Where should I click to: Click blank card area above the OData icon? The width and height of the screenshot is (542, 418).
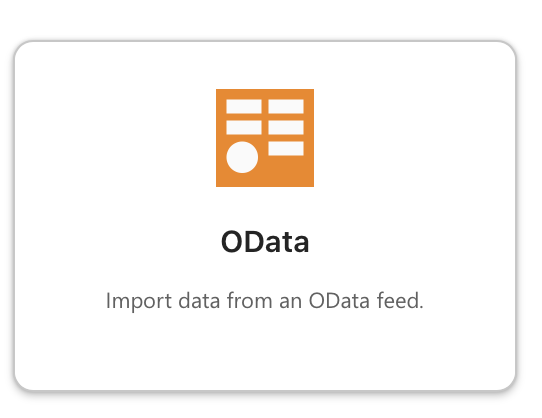[265, 65]
